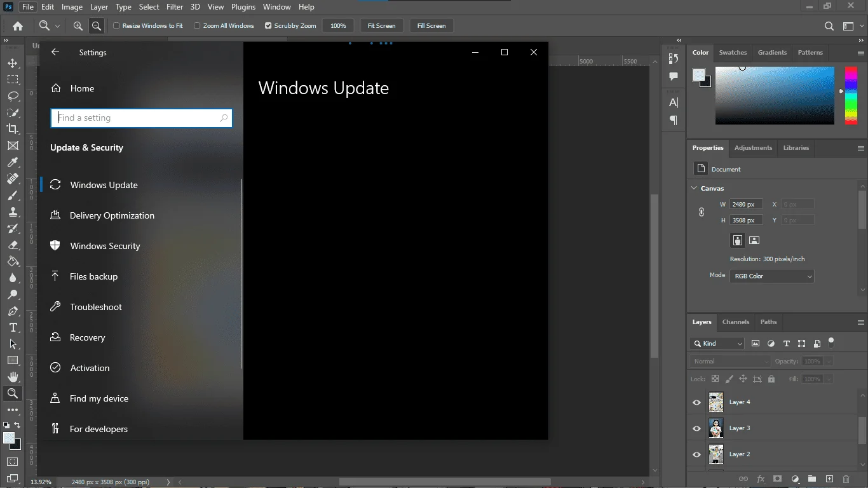
Task: Uncheck the Scrubby Zoom checkbox
Action: (268, 26)
